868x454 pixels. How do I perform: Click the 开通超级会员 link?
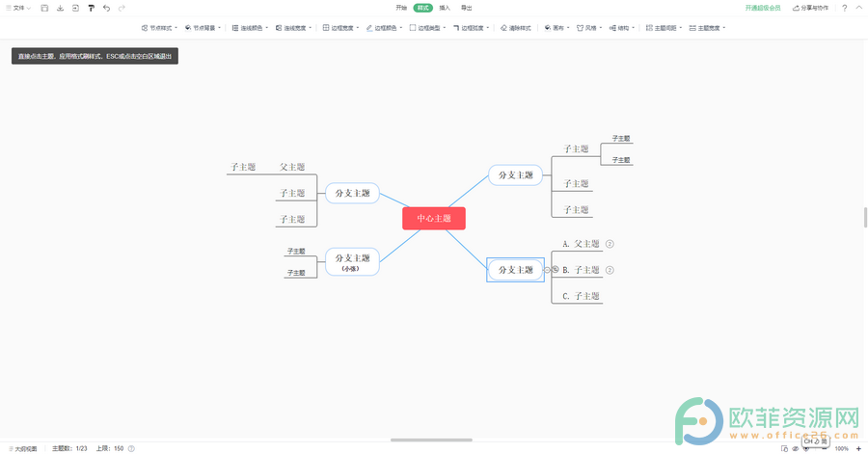click(763, 8)
